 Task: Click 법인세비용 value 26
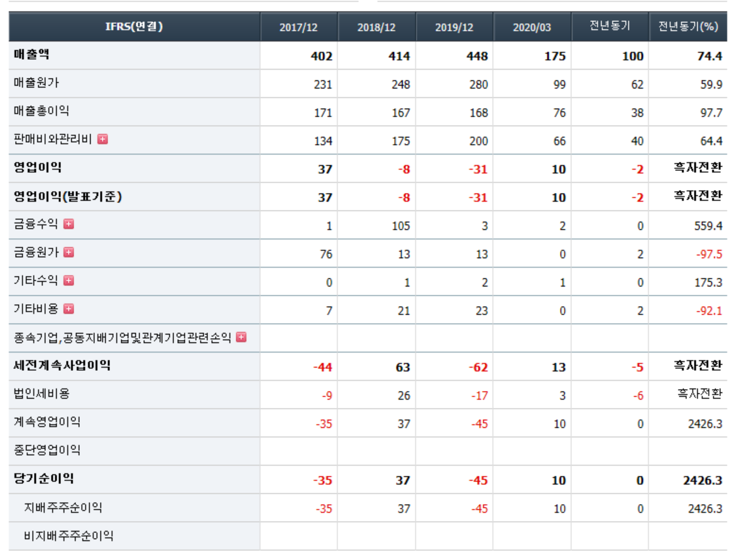pyautogui.click(x=403, y=395)
